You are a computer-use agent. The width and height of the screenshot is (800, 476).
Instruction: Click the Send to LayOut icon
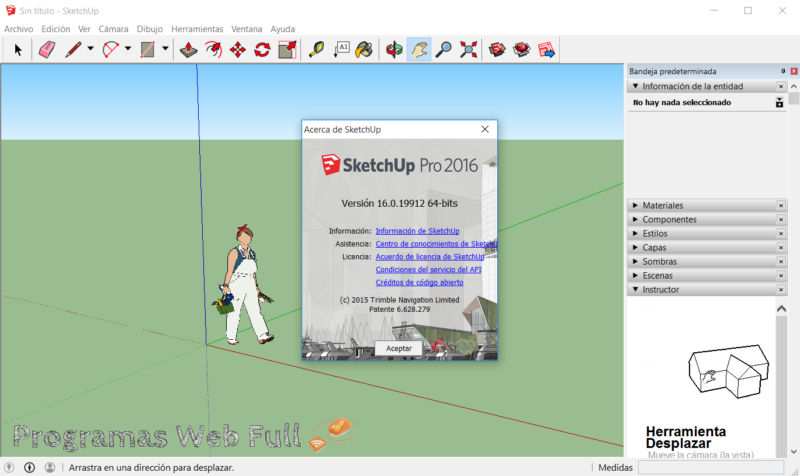pyautogui.click(x=546, y=50)
